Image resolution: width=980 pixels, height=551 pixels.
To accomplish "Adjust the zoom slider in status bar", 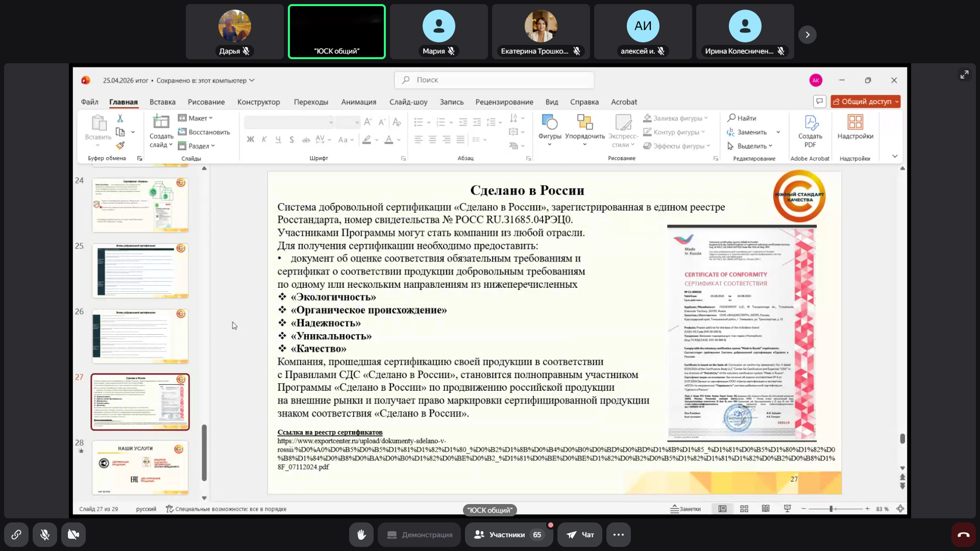I will click(x=831, y=509).
